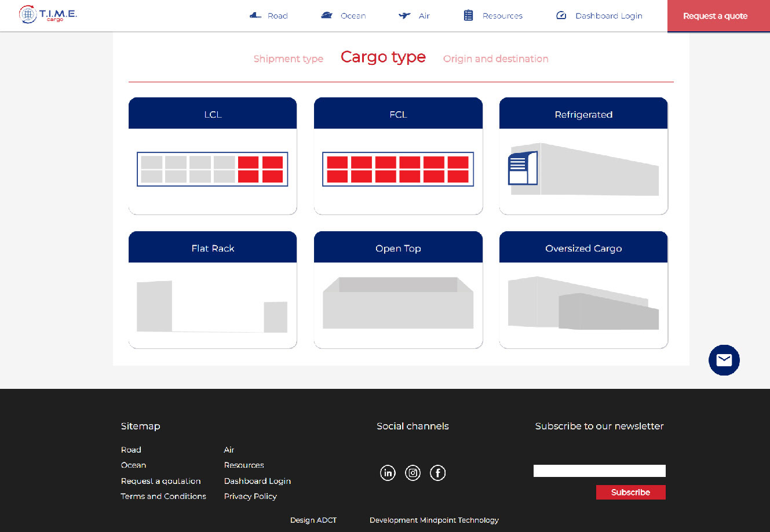Go to the Air navigation item

[x=414, y=16]
